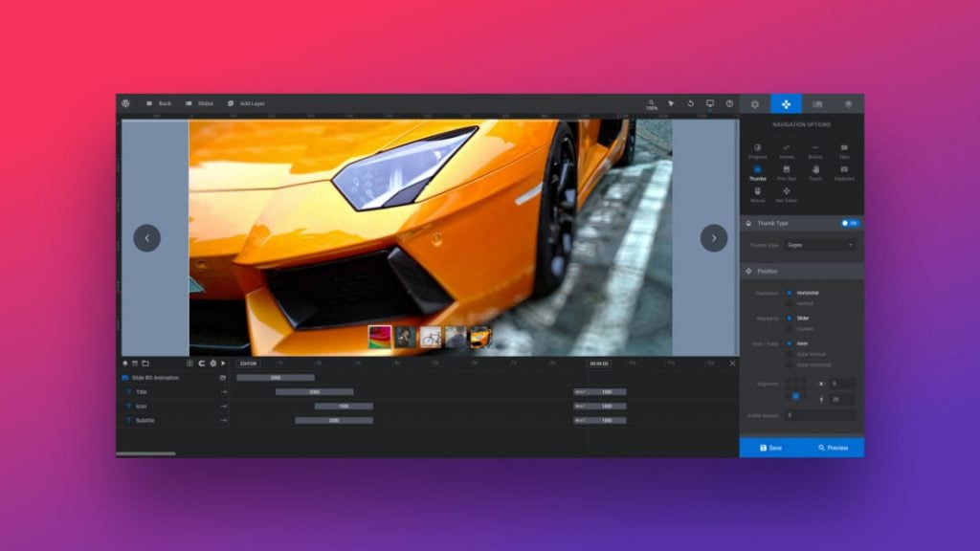Click the orange car slide thumbnail
Image resolution: width=980 pixels, height=551 pixels.
point(480,337)
